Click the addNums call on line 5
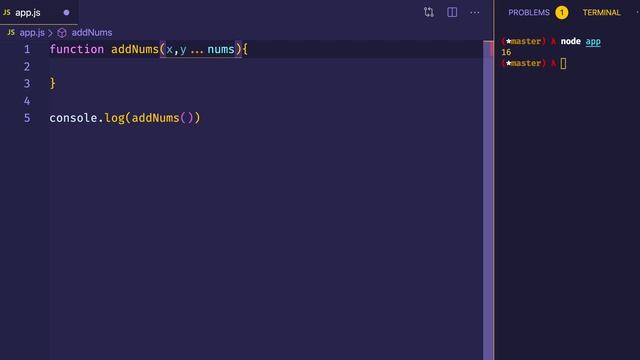 tap(156, 118)
